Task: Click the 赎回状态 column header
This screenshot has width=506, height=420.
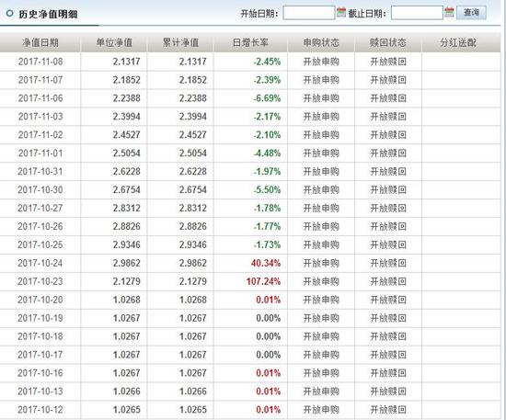Action: pyautogui.click(x=388, y=42)
